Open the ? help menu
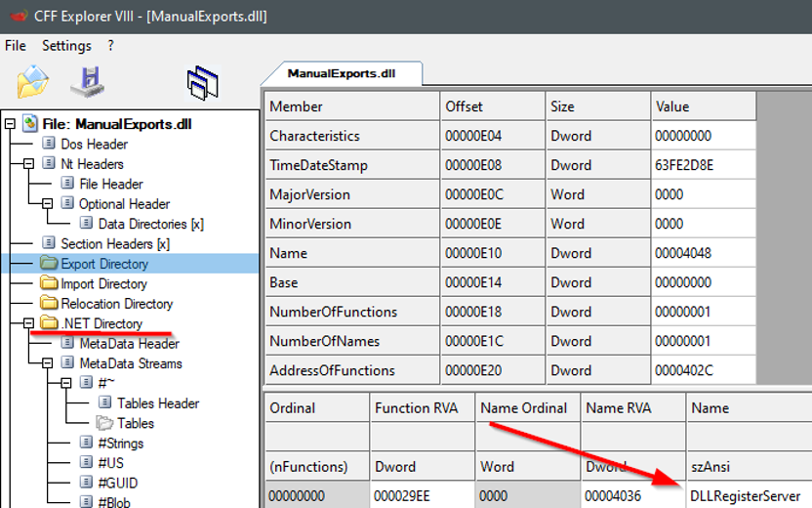The height and width of the screenshot is (508, 812). coord(111,46)
